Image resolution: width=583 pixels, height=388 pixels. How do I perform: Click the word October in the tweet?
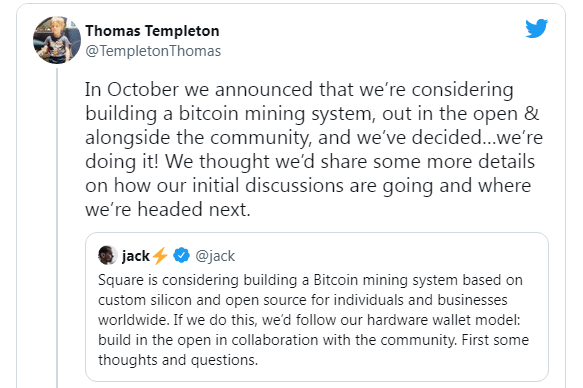[x=143, y=90]
